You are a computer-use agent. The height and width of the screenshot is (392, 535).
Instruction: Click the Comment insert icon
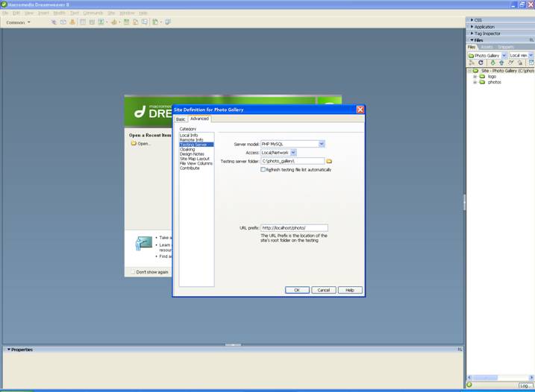(145, 22)
